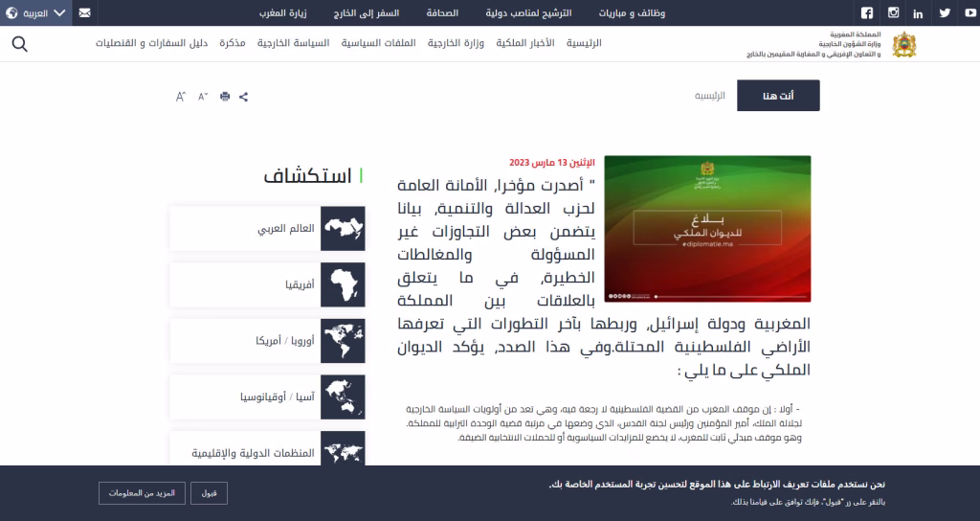Open the آسيا explore link

coord(305,397)
